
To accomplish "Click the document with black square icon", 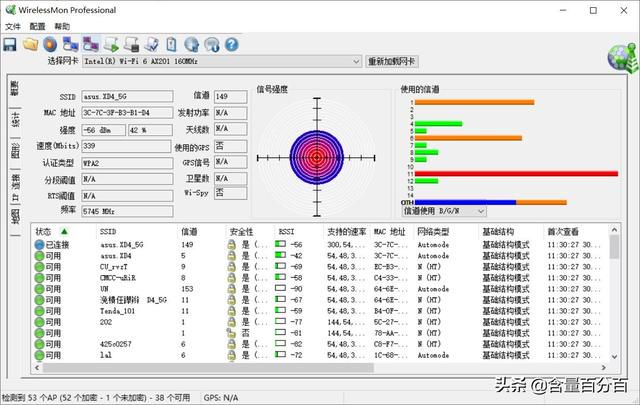I will coord(131,44).
